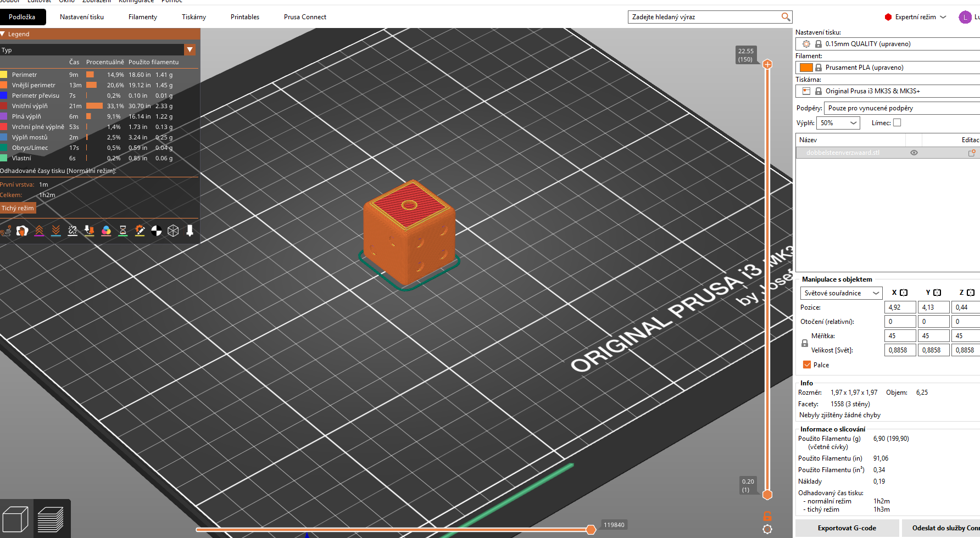
Task: Open the Světové souřadnice coordinates dropdown
Action: (841, 293)
